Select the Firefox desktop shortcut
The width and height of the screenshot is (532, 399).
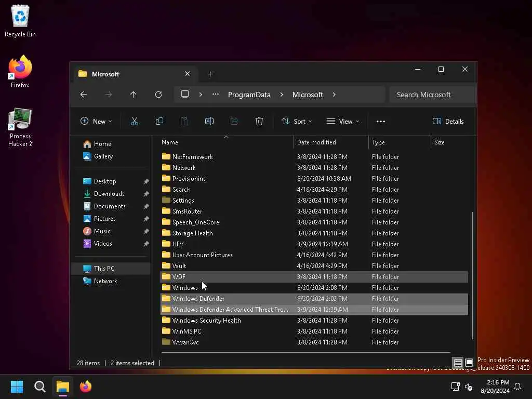[x=20, y=72]
